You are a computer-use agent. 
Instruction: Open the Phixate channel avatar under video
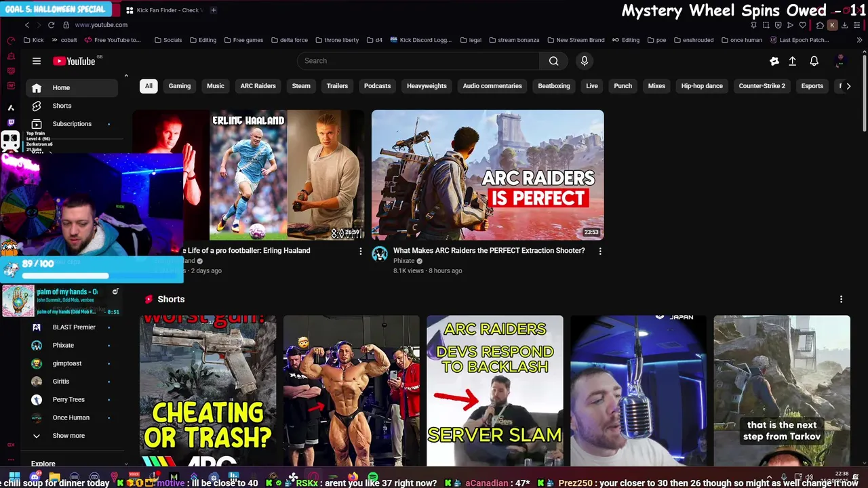pyautogui.click(x=380, y=254)
